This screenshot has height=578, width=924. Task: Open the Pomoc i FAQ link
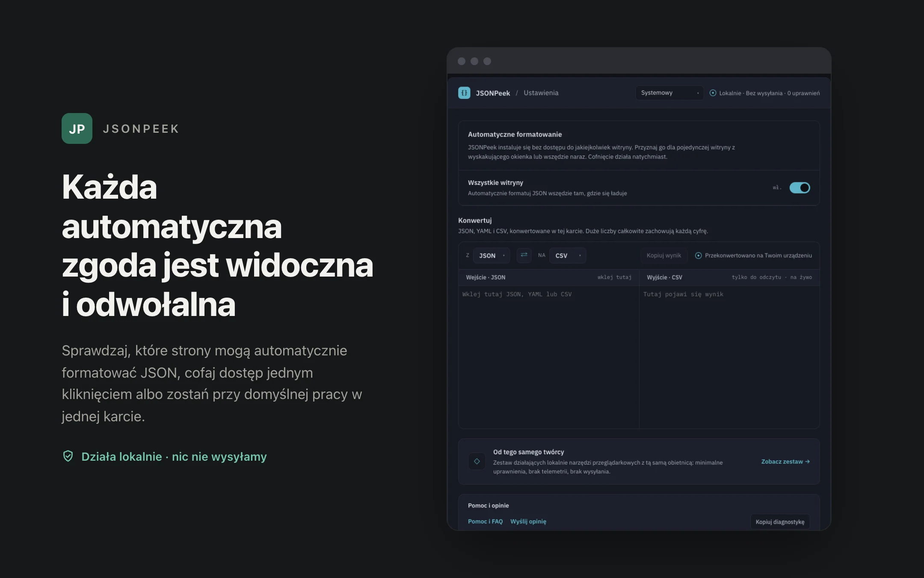click(485, 521)
